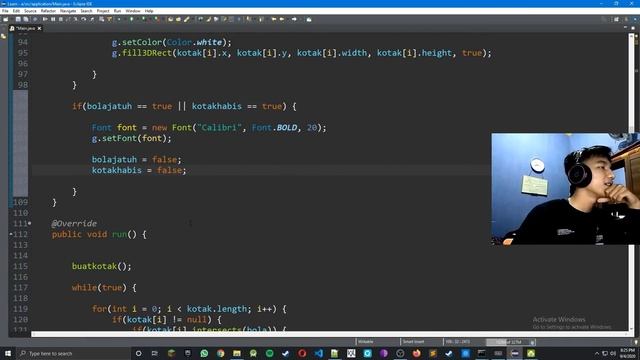
Task: Close the Main.java tab
Action: point(39,28)
